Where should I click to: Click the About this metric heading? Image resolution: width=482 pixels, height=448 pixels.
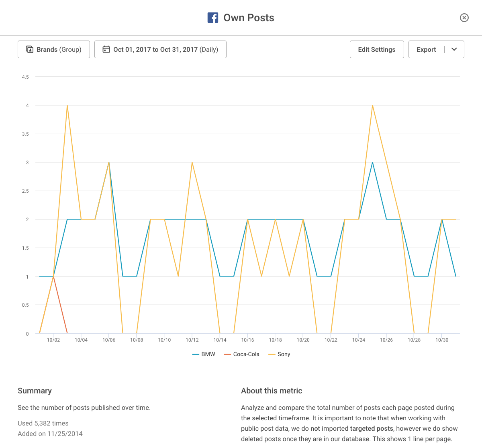click(x=272, y=391)
